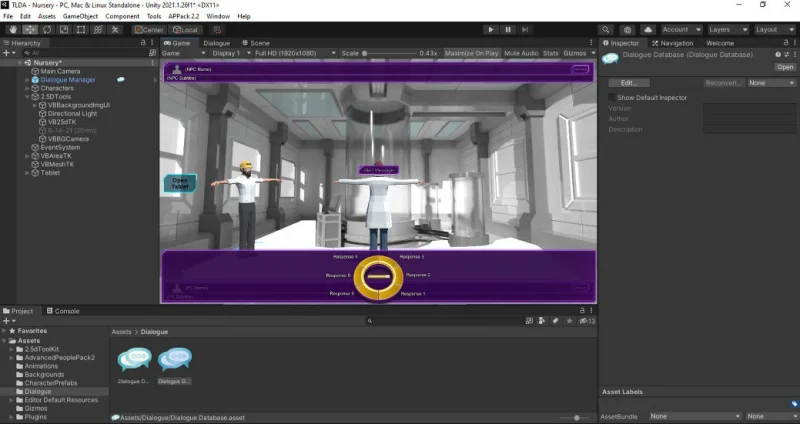
Task: Open Unity cloud services icon
Action: coord(647,30)
